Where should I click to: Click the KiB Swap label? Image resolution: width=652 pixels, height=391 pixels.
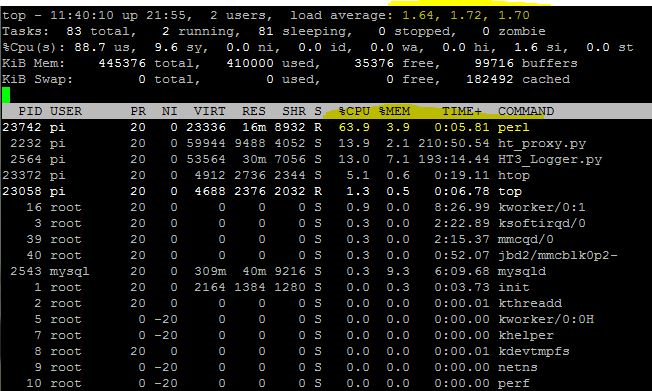pos(37,79)
